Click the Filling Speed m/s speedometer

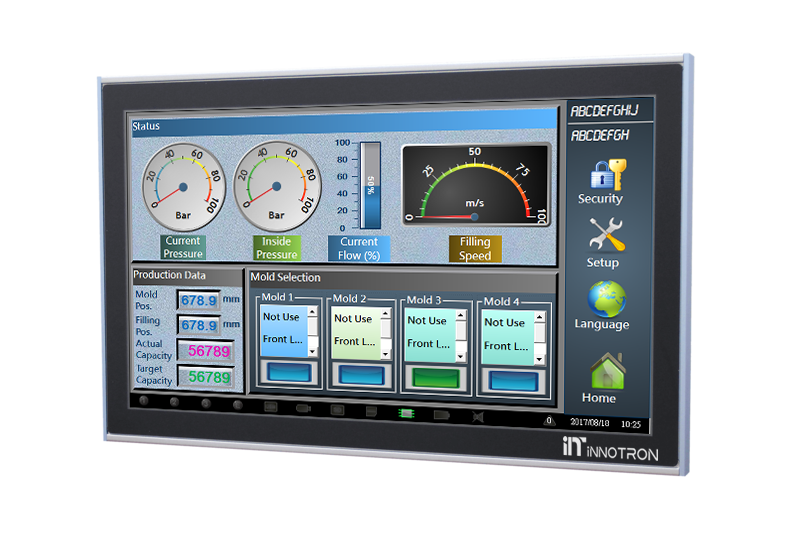pos(475,185)
